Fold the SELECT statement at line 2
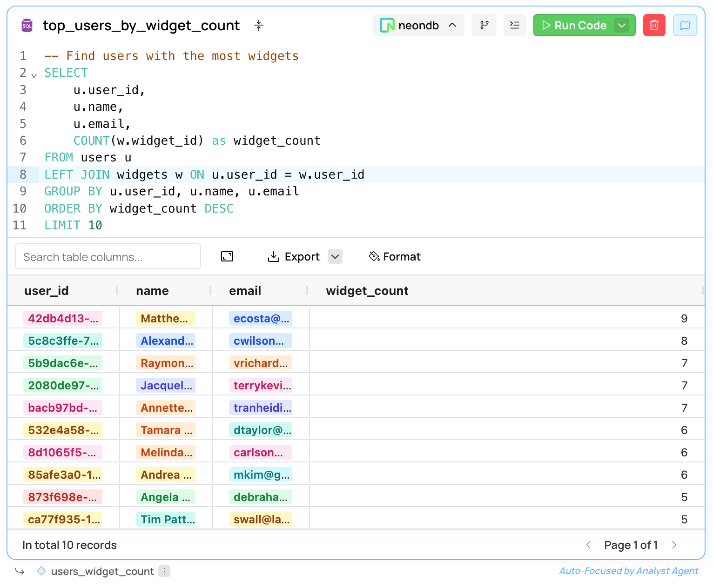Screen dimensions: 713x588 34,75
